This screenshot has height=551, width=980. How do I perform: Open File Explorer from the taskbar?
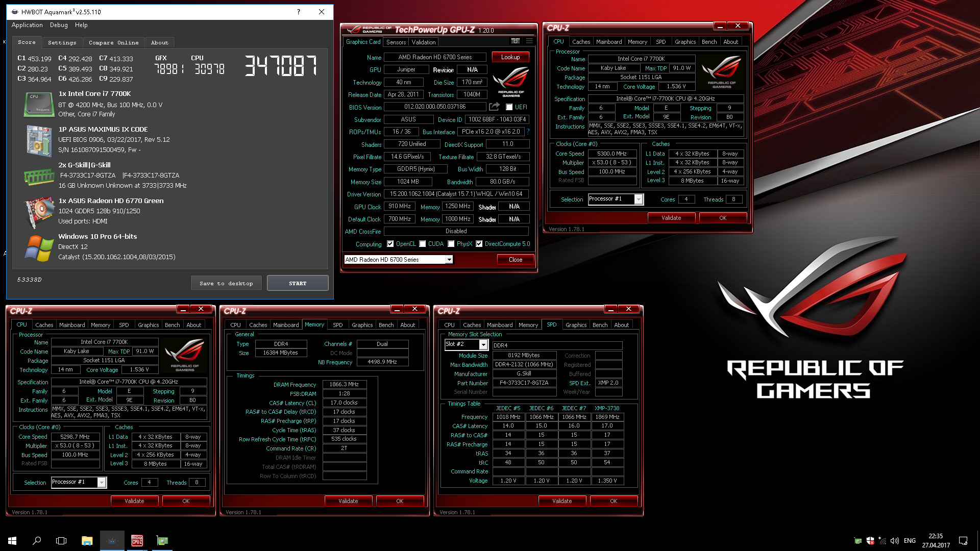point(87,540)
